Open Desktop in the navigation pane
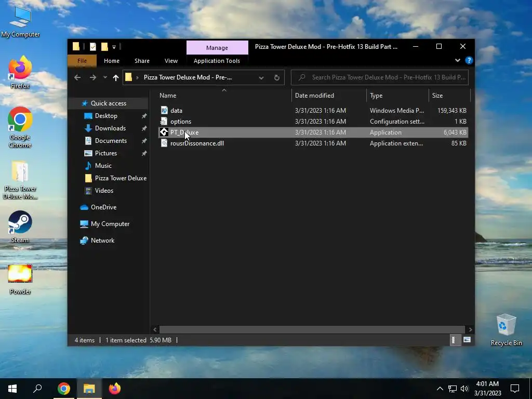The image size is (532, 399). coord(106,116)
